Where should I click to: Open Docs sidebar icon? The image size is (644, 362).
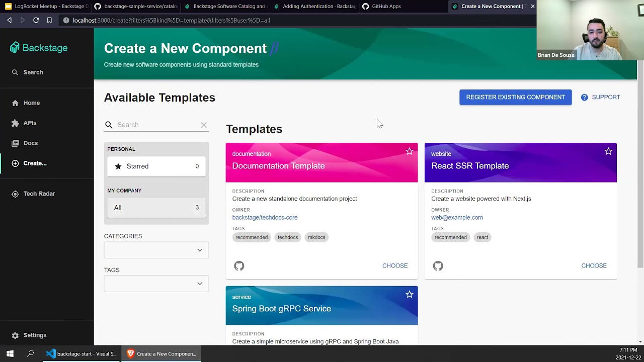click(15, 143)
